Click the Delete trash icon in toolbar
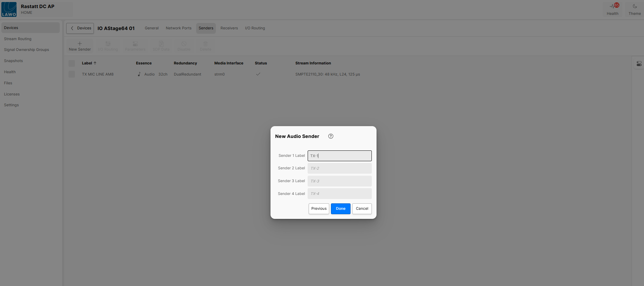Image resolution: width=644 pixels, height=286 pixels. [205, 44]
